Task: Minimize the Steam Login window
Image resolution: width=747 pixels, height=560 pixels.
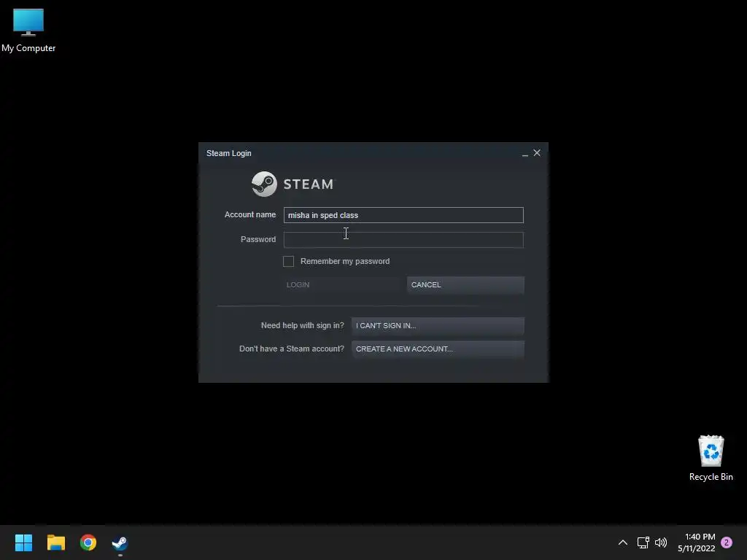Action: (525, 153)
